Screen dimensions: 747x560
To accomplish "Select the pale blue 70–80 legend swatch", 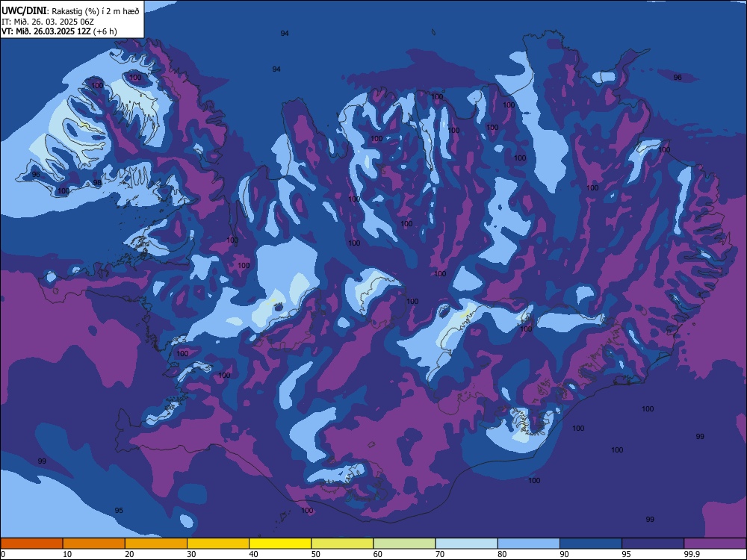I will pyautogui.click(x=467, y=544).
